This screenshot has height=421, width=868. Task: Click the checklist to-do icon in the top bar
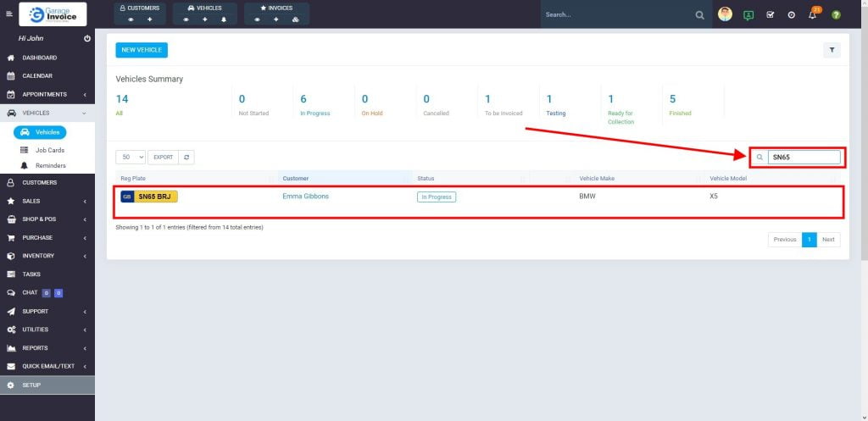tap(770, 15)
